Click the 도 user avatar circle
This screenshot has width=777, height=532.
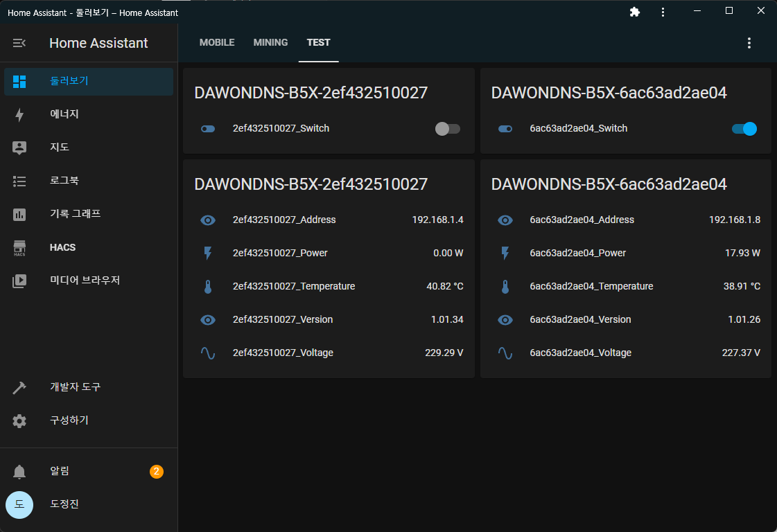pos(19,505)
